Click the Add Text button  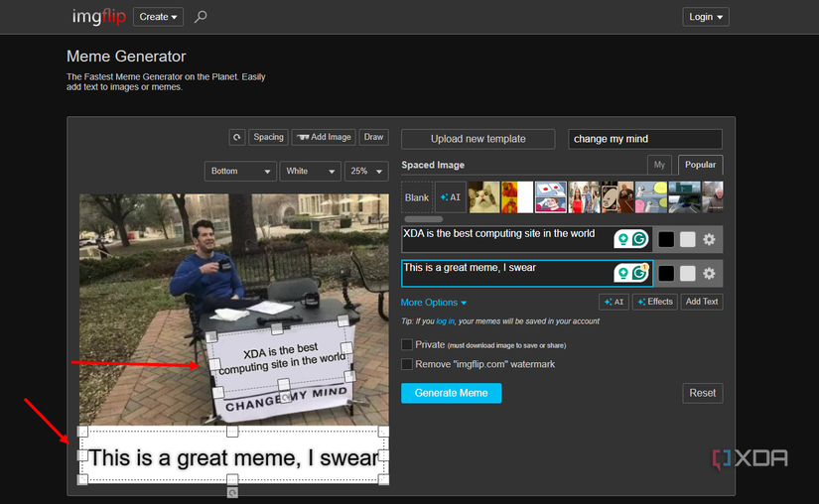point(702,302)
